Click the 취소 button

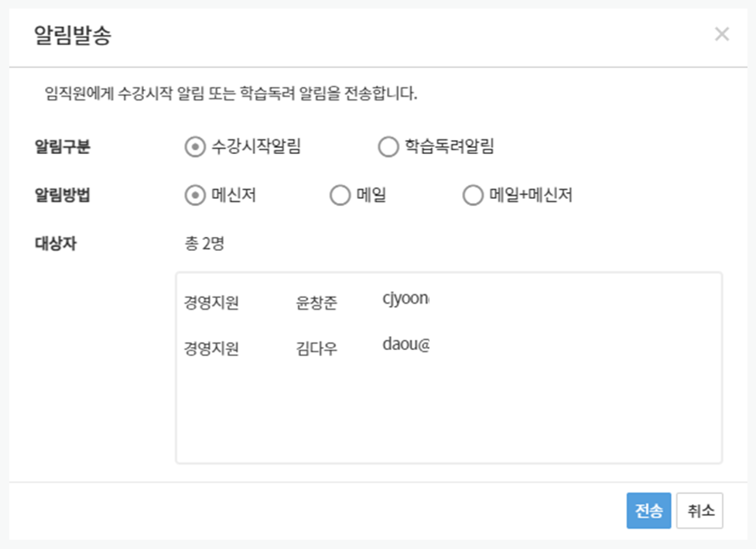(x=700, y=510)
